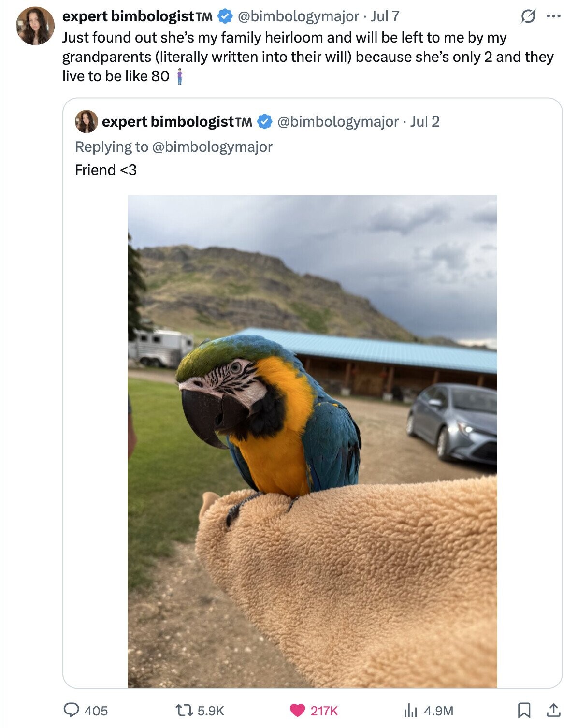This screenshot has width=578, height=728.
Task: Bookmark this tweet
Action: pyautogui.click(x=523, y=710)
